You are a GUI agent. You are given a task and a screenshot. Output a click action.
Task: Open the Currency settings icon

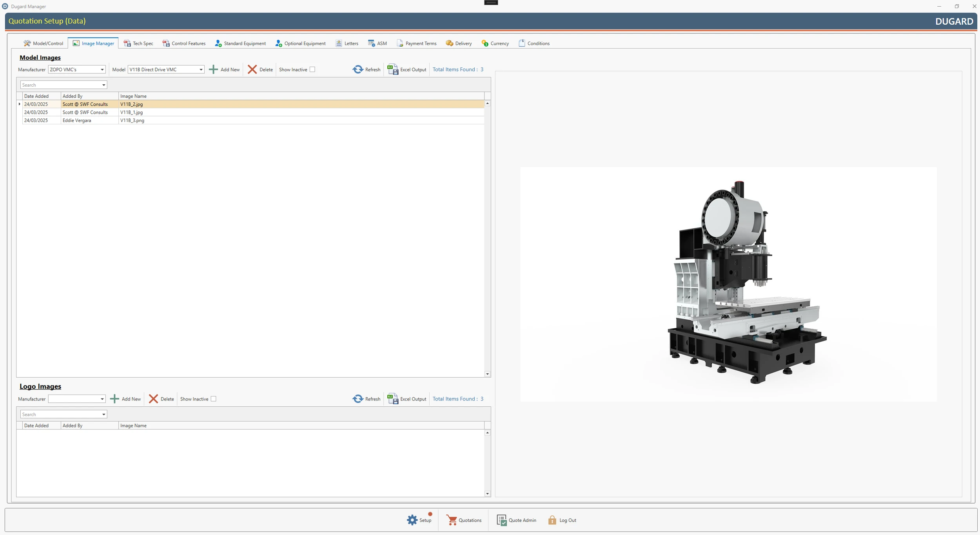[485, 43]
